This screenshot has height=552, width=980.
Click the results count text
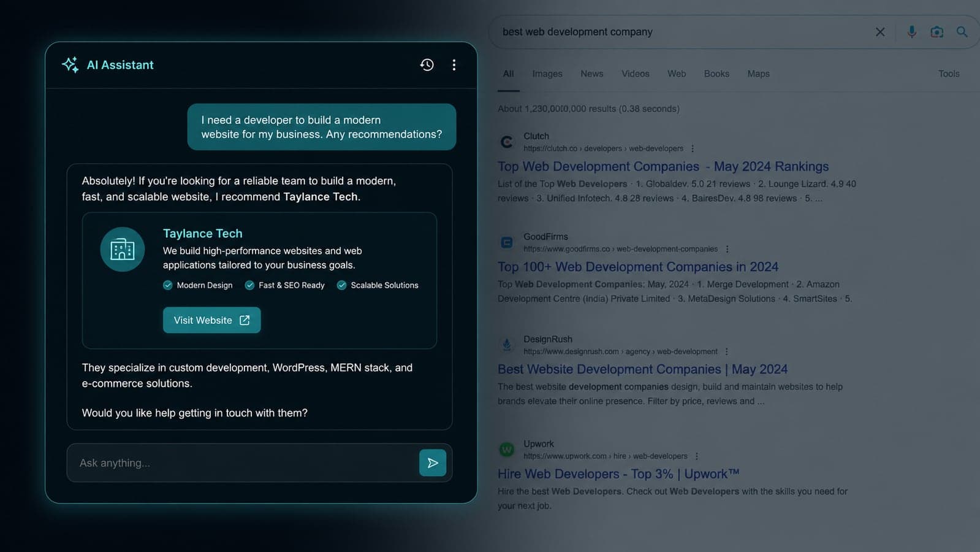pyautogui.click(x=588, y=109)
